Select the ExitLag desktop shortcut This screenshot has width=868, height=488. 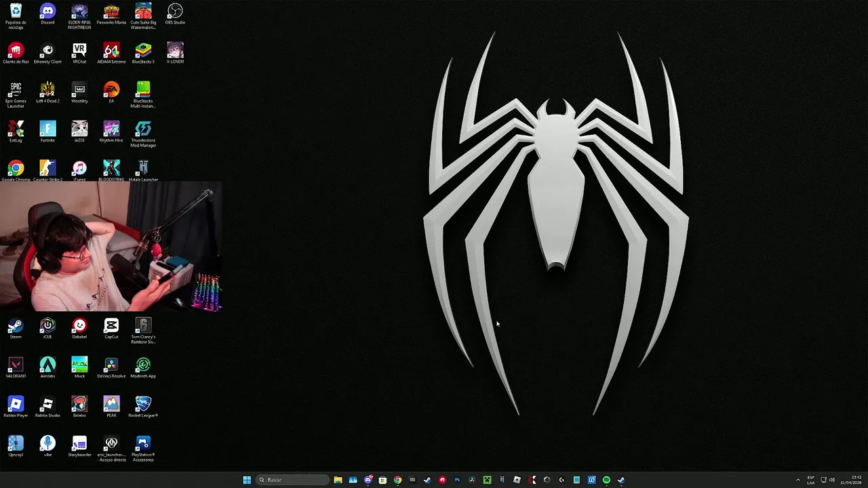[x=16, y=131]
